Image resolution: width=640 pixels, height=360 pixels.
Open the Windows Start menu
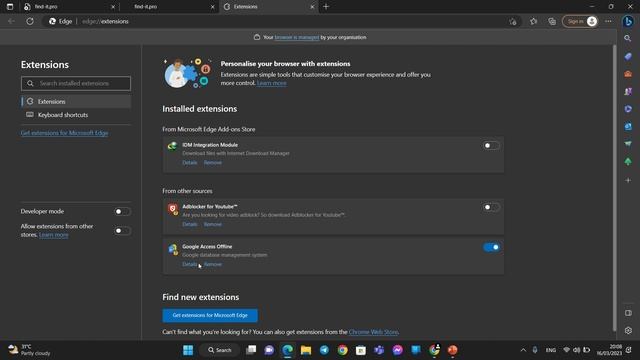click(x=188, y=350)
